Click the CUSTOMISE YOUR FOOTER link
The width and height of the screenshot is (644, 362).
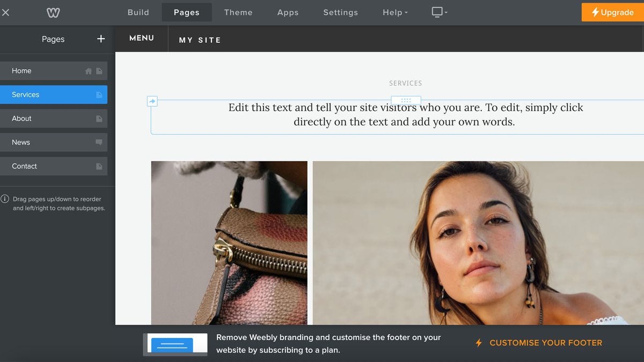click(x=546, y=343)
